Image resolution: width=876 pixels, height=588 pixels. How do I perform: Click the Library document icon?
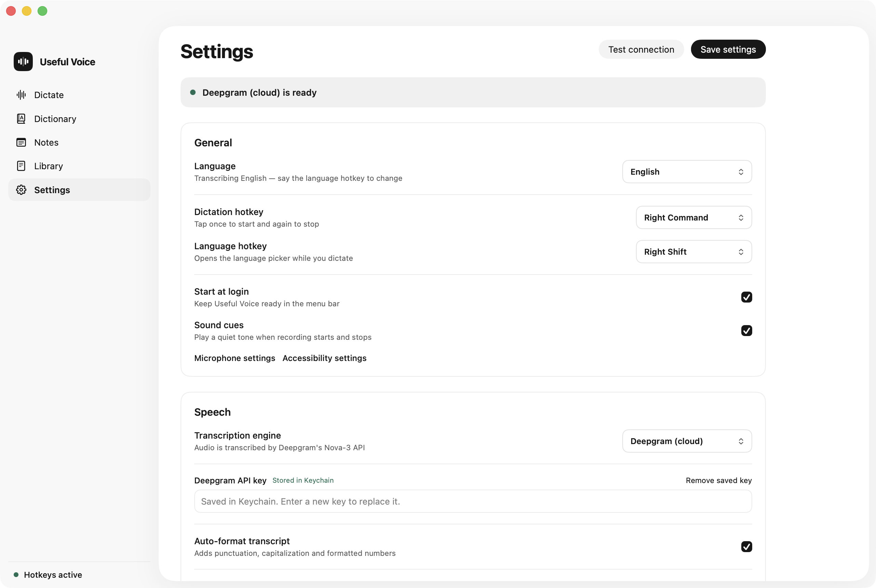[22, 166]
